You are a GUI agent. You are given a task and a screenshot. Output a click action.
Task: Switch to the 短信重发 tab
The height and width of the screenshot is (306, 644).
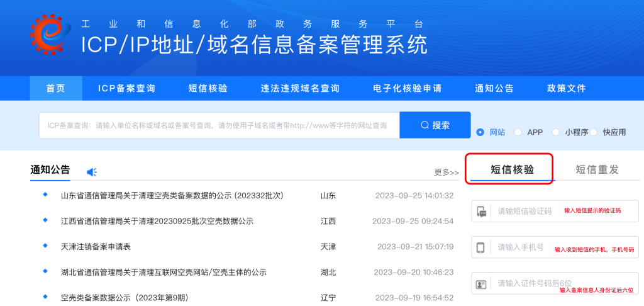click(x=597, y=169)
